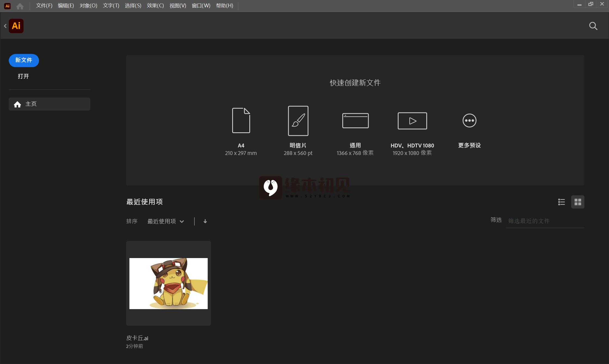This screenshot has height=364, width=609.
Task: Click the 筛选最近的文件 filter field
Action: click(x=545, y=221)
